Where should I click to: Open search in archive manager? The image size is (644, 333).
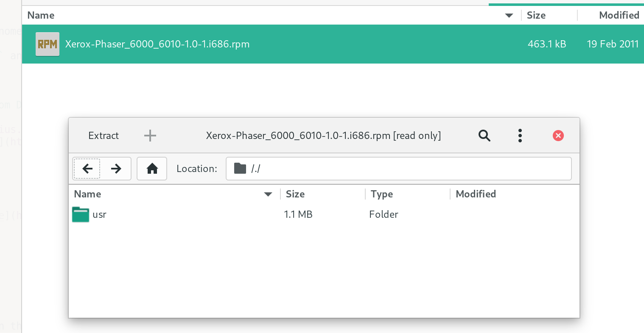coord(484,136)
